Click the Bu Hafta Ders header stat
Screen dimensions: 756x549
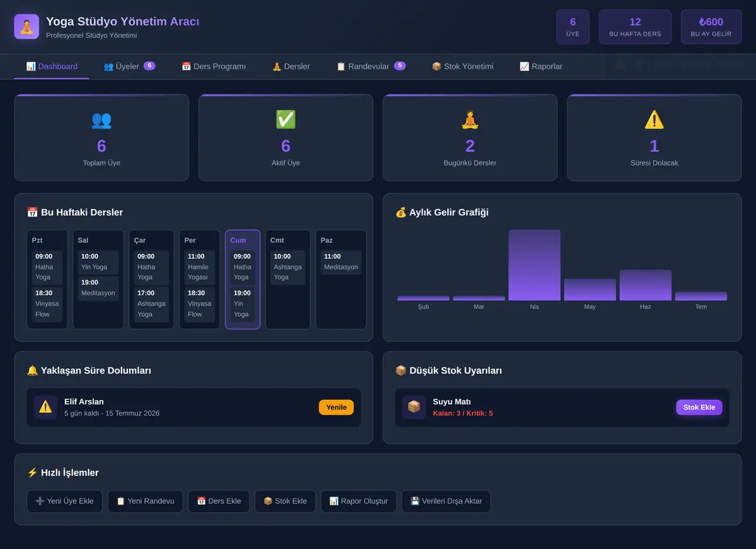point(635,27)
